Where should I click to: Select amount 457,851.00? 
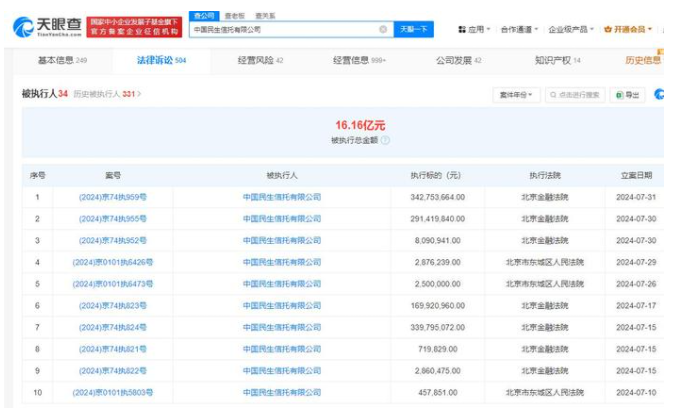438,393
